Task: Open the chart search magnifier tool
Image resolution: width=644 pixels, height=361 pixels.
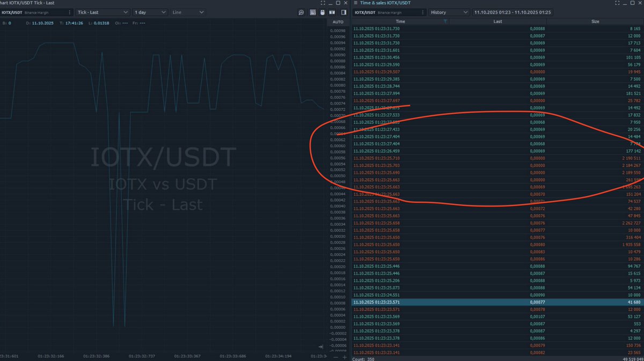Action: [301, 12]
